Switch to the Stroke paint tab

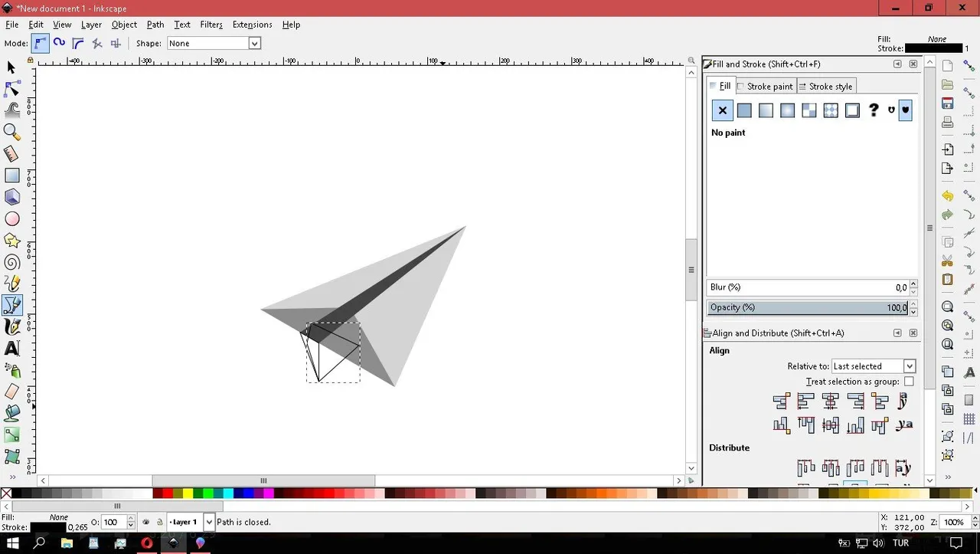point(766,87)
